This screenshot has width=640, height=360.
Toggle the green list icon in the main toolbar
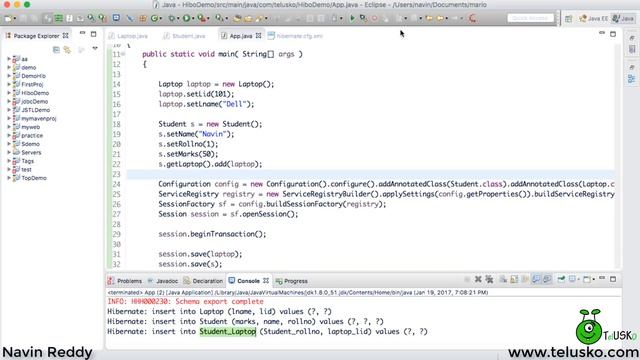point(59,18)
